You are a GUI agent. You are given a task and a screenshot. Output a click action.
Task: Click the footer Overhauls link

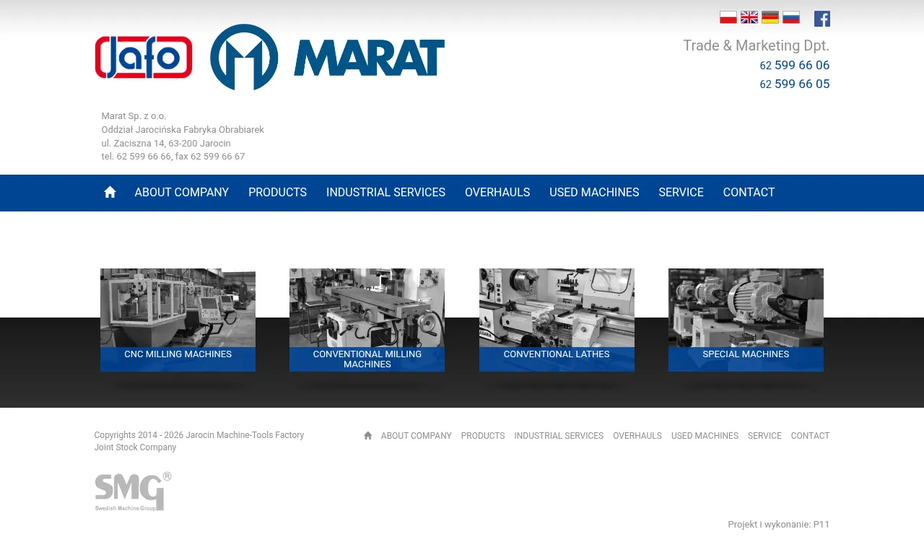pos(637,436)
